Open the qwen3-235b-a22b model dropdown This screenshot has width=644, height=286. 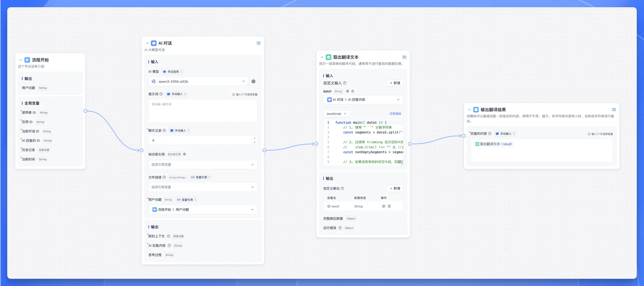[198, 81]
